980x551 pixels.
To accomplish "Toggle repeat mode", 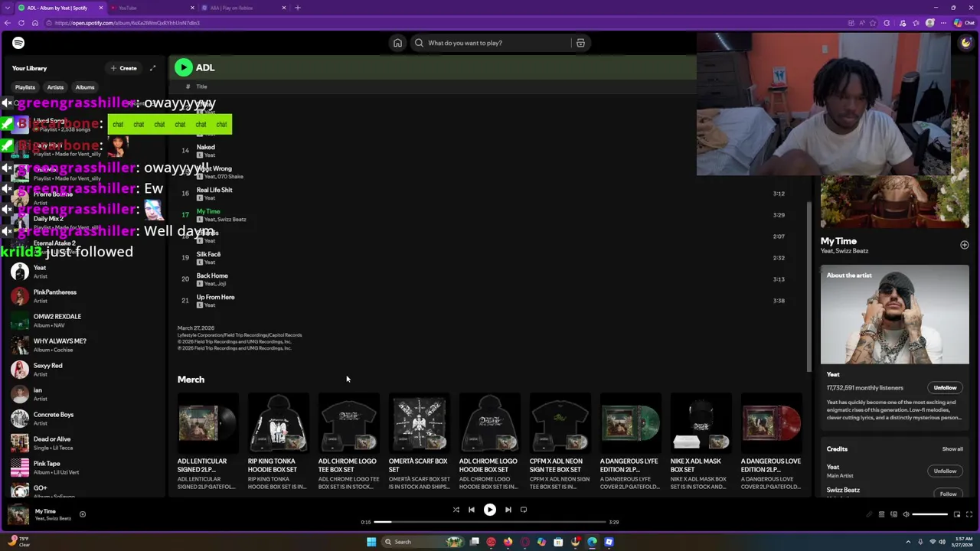I will click(524, 510).
